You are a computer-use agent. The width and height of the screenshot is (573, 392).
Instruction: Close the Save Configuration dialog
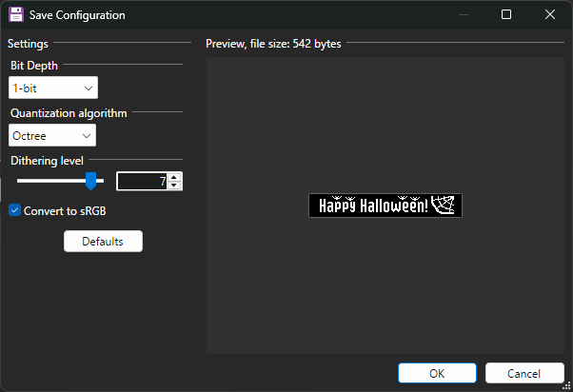(550, 15)
